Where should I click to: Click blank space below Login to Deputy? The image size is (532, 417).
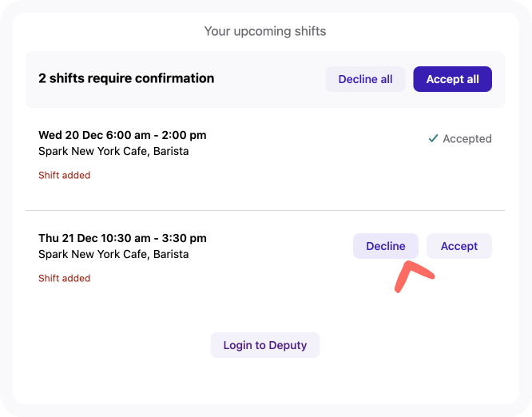pyautogui.click(x=265, y=380)
